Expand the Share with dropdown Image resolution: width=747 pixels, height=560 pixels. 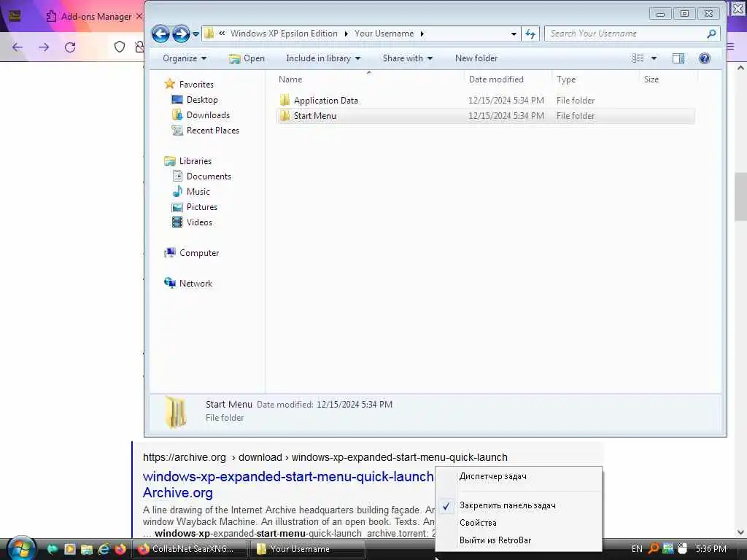(408, 58)
